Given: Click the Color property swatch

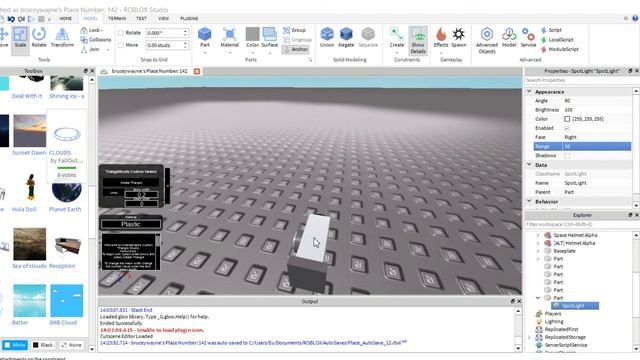Looking at the screenshot, I should (567, 119).
